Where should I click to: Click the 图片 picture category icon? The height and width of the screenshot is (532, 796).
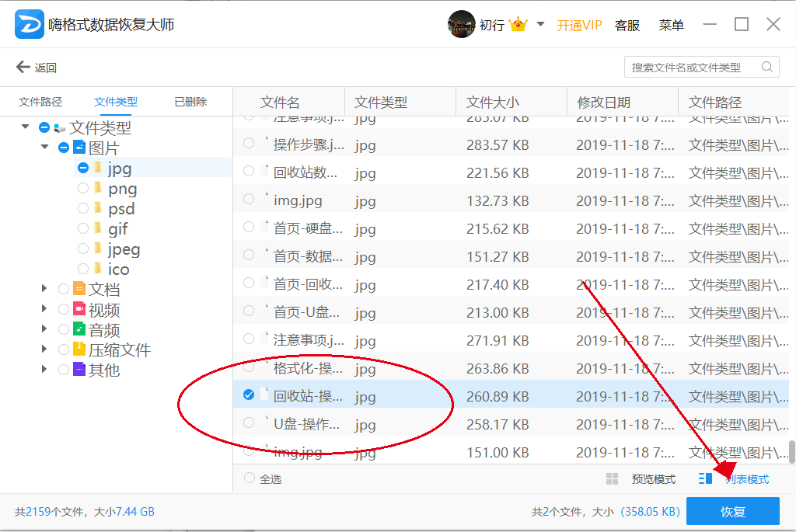tap(79, 147)
